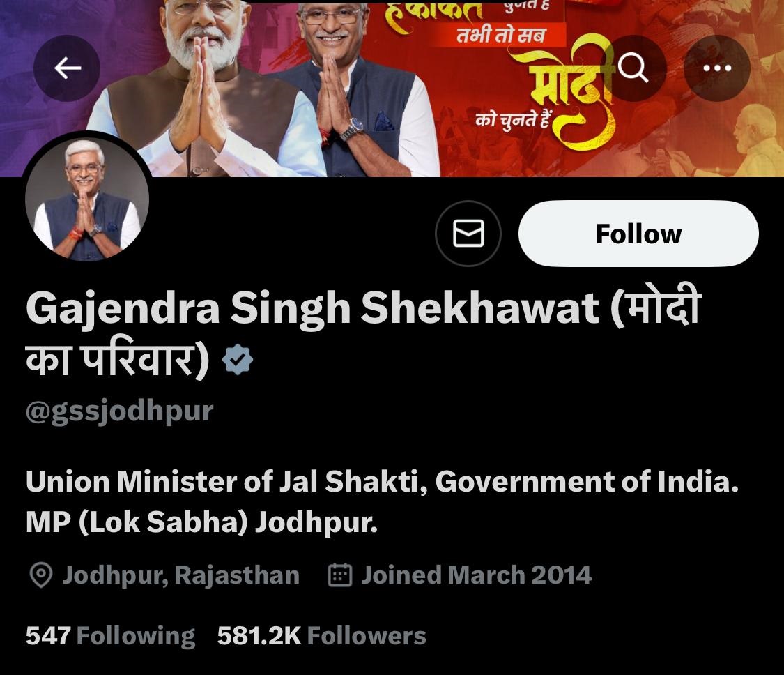
Task: Open the 581.2K Followers list
Action: [x=321, y=636]
